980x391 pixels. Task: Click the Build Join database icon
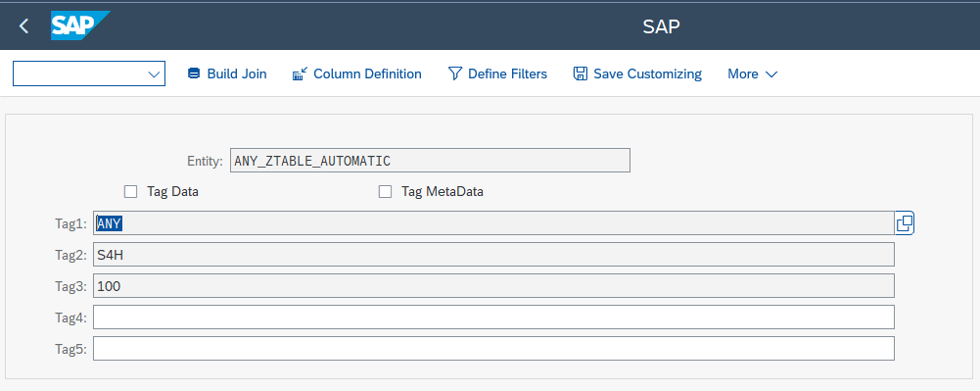tap(194, 73)
